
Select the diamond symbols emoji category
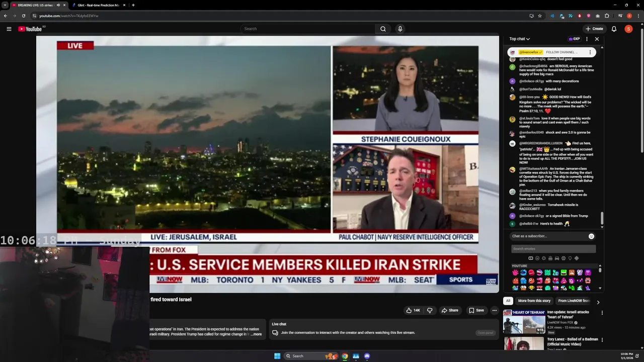tap(577, 258)
